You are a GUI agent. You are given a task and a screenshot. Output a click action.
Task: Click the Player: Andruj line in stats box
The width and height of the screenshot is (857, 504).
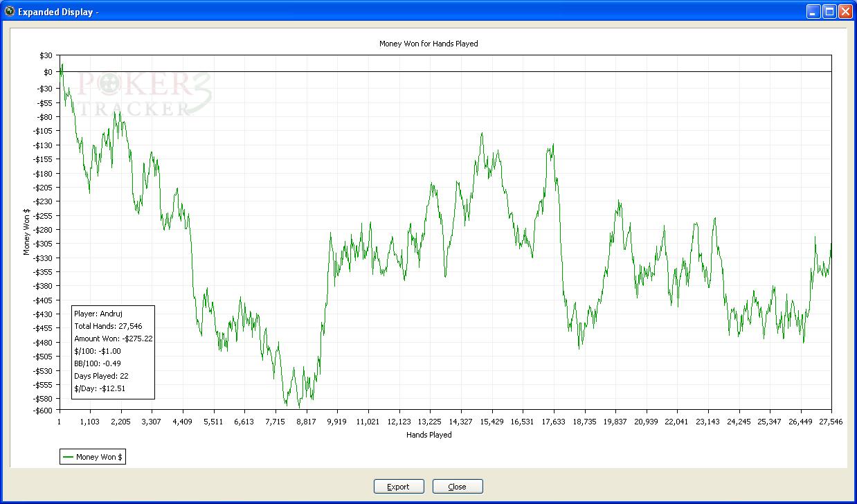98,314
